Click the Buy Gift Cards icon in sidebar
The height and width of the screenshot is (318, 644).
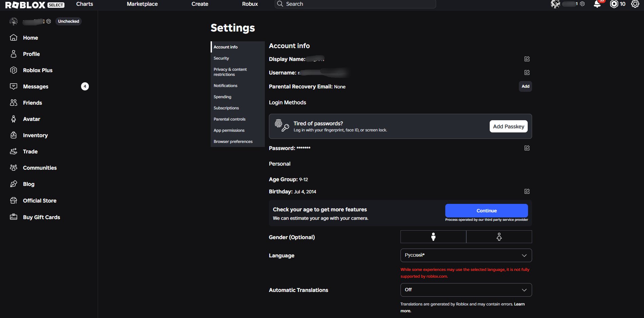pyautogui.click(x=14, y=217)
